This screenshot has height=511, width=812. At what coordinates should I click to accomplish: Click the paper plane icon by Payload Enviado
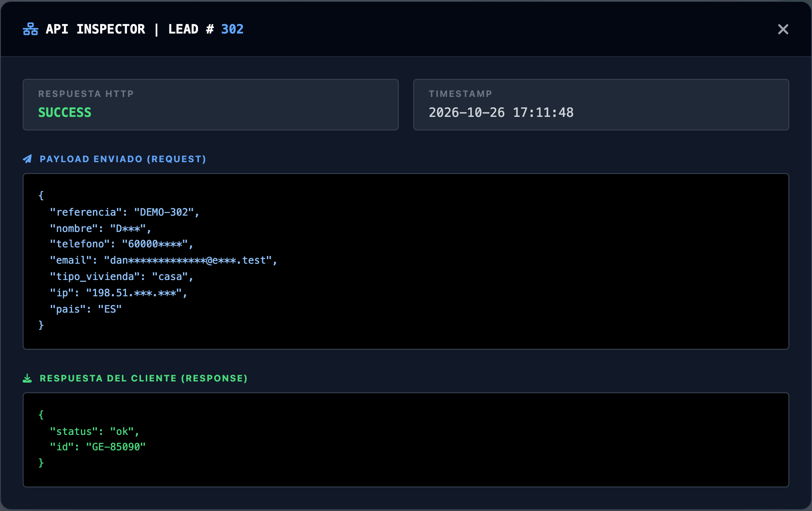click(x=27, y=159)
